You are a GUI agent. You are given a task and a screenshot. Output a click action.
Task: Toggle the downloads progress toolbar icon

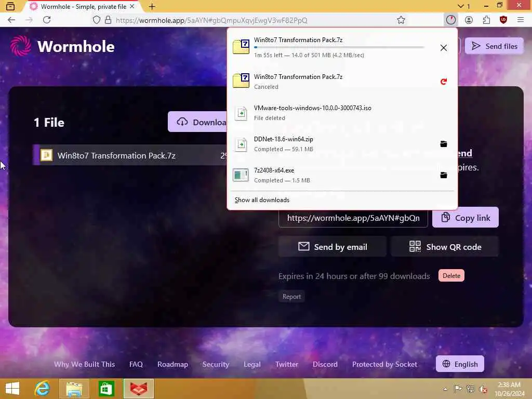(x=450, y=20)
